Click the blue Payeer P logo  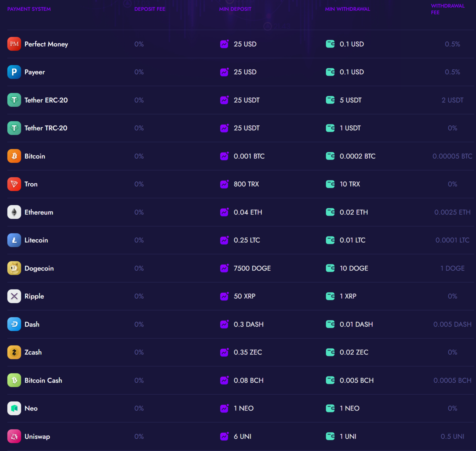pyautogui.click(x=14, y=72)
